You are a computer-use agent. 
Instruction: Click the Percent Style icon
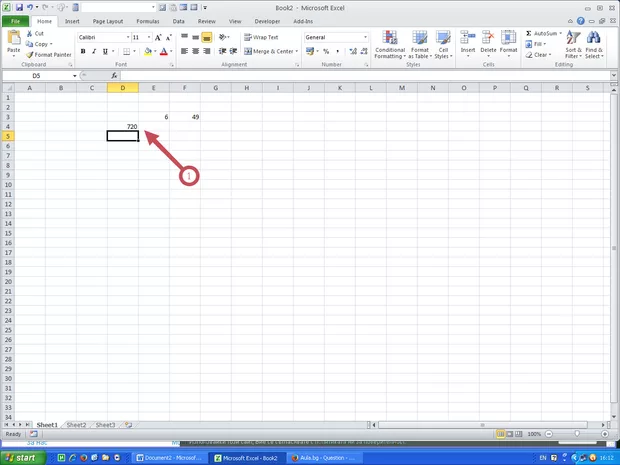point(326,51)
